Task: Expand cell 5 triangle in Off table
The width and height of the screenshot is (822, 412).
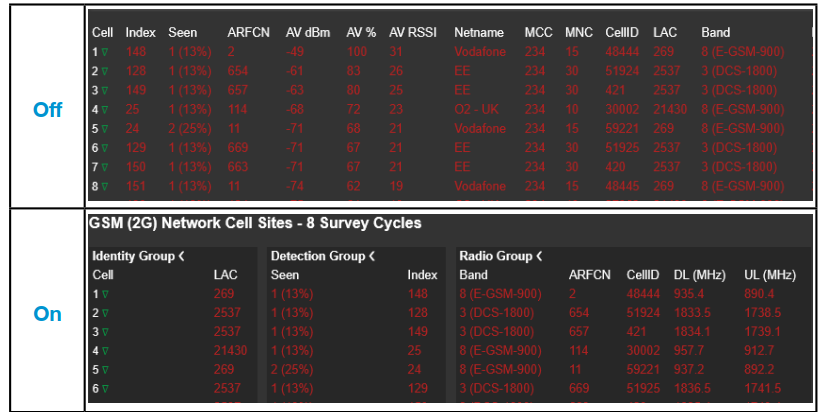Action: pyautogui.click(x=105, y=129)
